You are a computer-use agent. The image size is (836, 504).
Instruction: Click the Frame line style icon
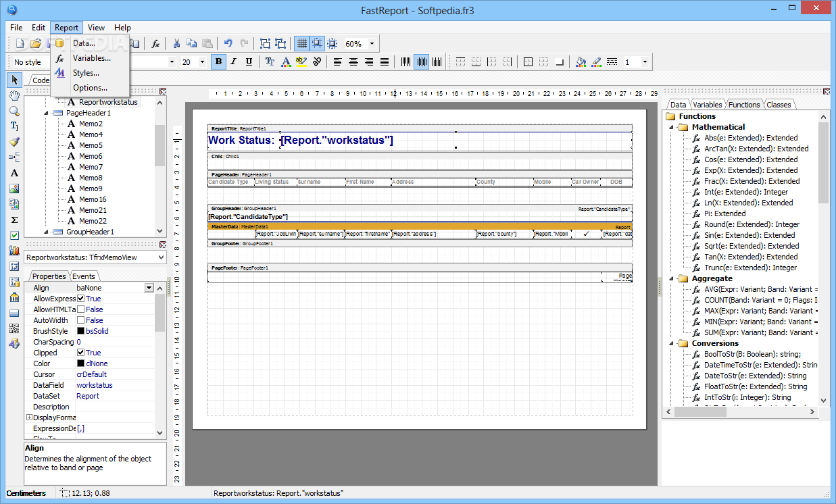(x=612, y=62)
